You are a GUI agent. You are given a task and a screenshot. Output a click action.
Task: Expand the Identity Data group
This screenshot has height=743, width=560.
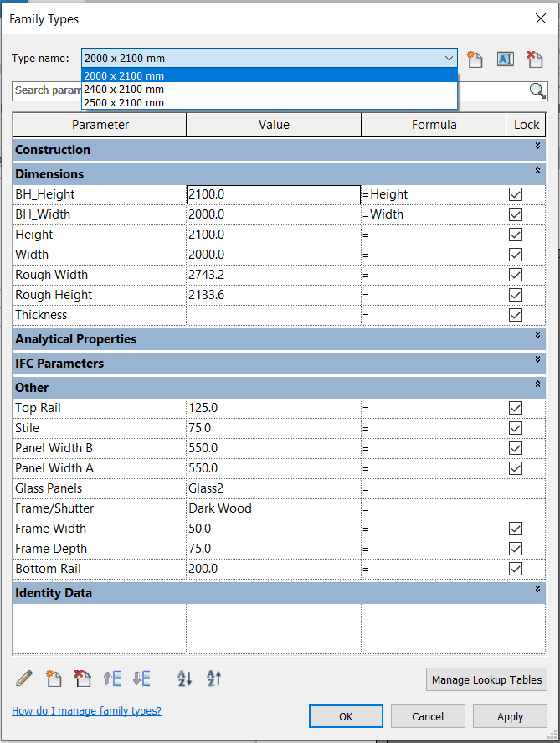pyautogui.click(x=538, y=590)
